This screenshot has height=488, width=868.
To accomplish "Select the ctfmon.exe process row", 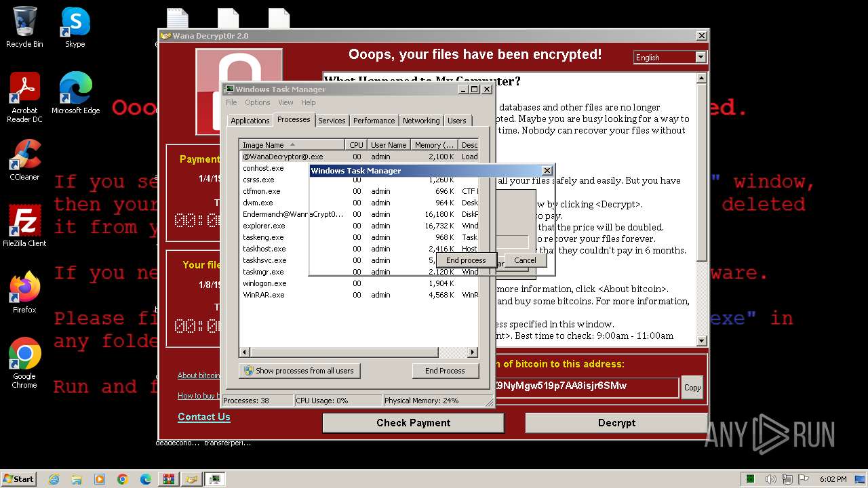I will pos(275,191).
